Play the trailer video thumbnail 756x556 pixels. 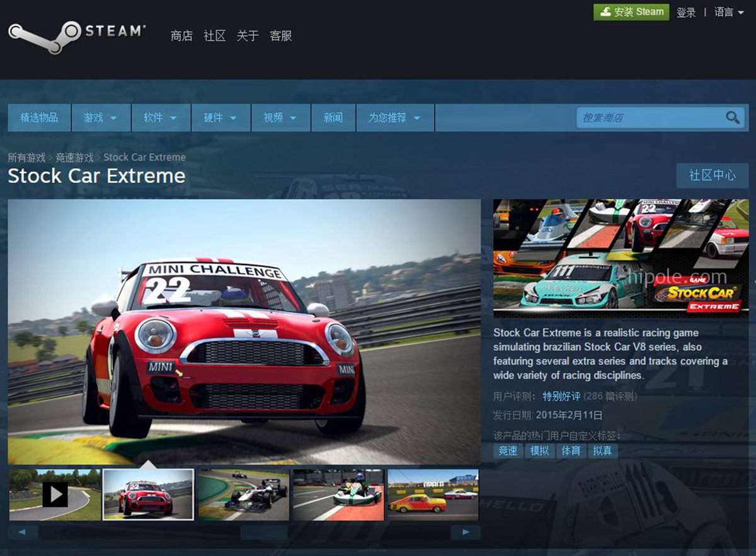pyautogui.click(x=55, y=494)
